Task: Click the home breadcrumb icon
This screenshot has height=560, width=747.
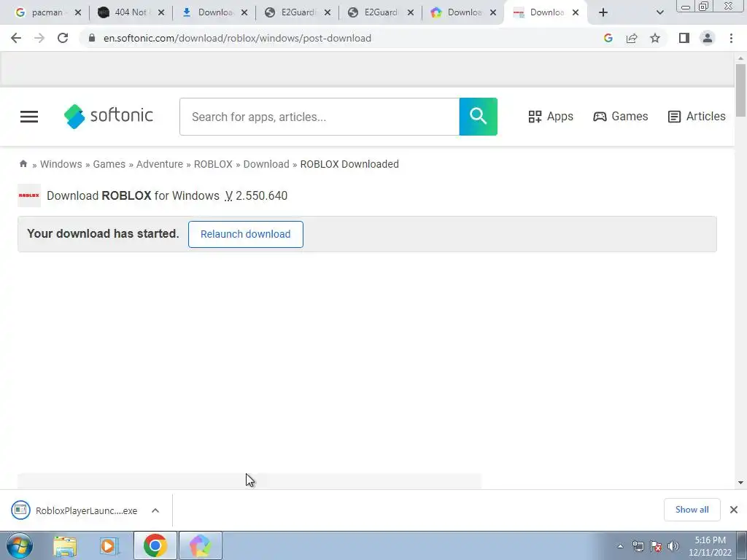Action: tap(23, 164)
